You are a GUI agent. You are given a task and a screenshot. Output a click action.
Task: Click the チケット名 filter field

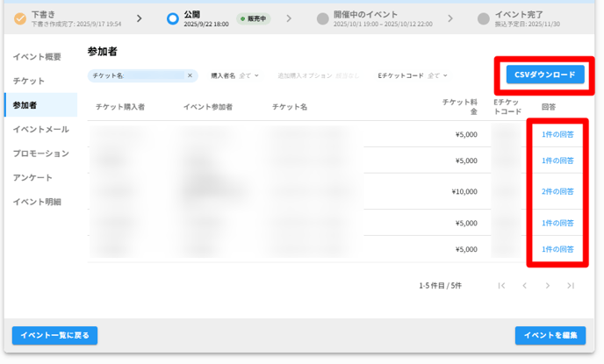[136, 75]
